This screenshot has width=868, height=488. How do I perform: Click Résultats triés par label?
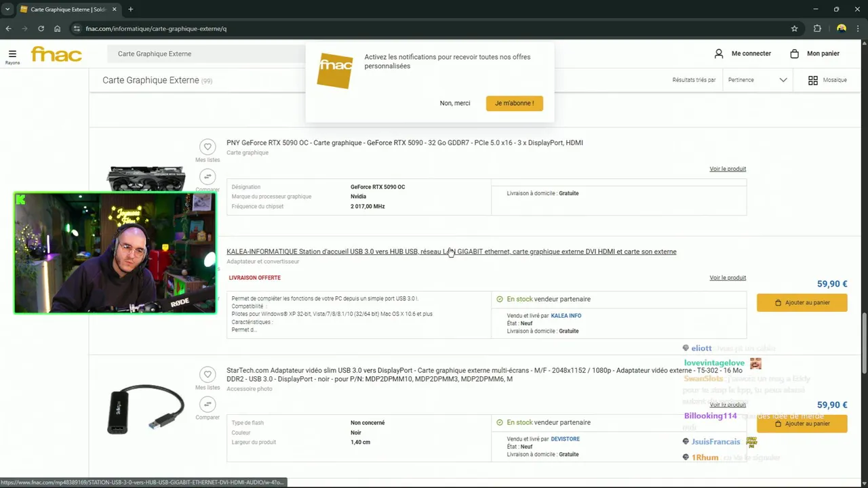click(694, 80)
